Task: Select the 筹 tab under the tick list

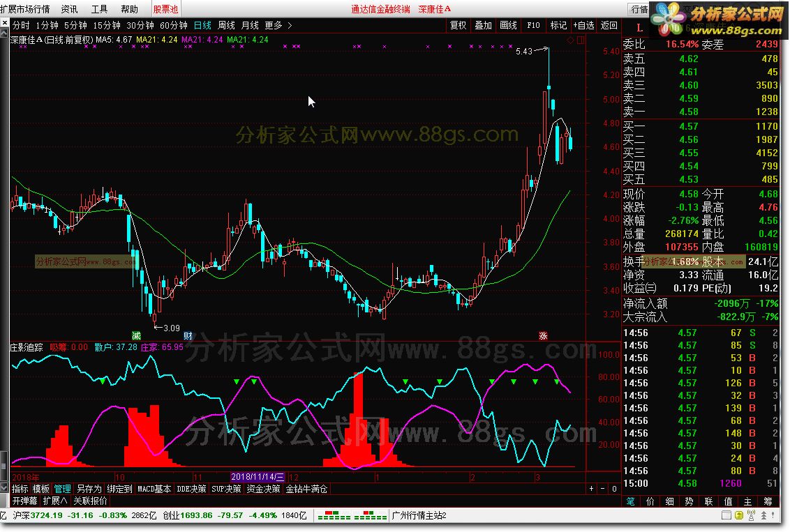Action: pyautogui.click(x=768, y=501)
